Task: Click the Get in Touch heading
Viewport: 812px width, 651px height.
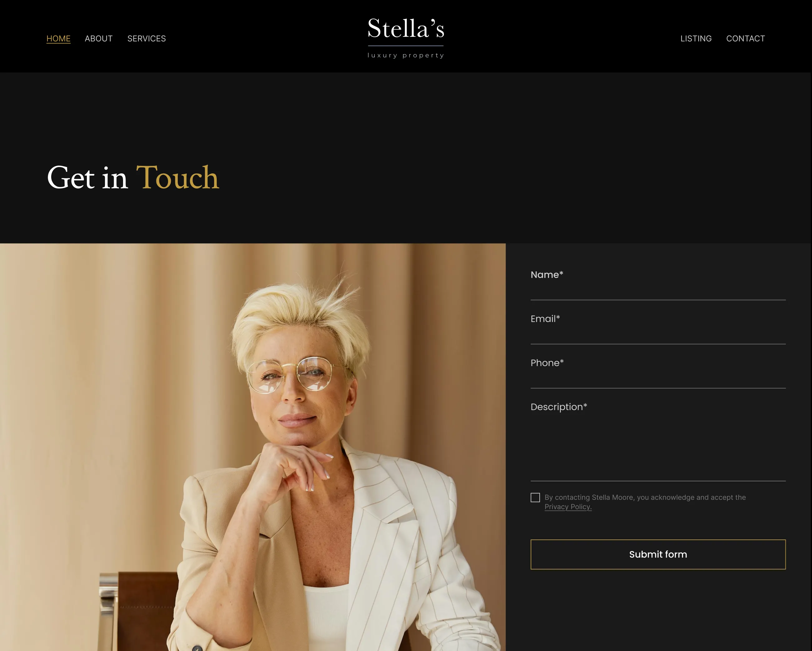Action: 132,177
